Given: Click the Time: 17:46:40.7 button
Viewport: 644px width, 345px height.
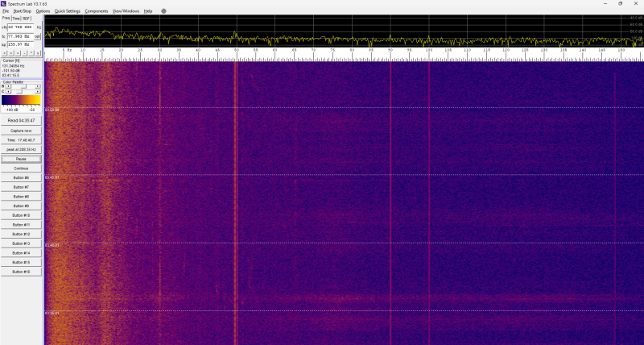Looking at the screenshot, I should tap(21, 139).
